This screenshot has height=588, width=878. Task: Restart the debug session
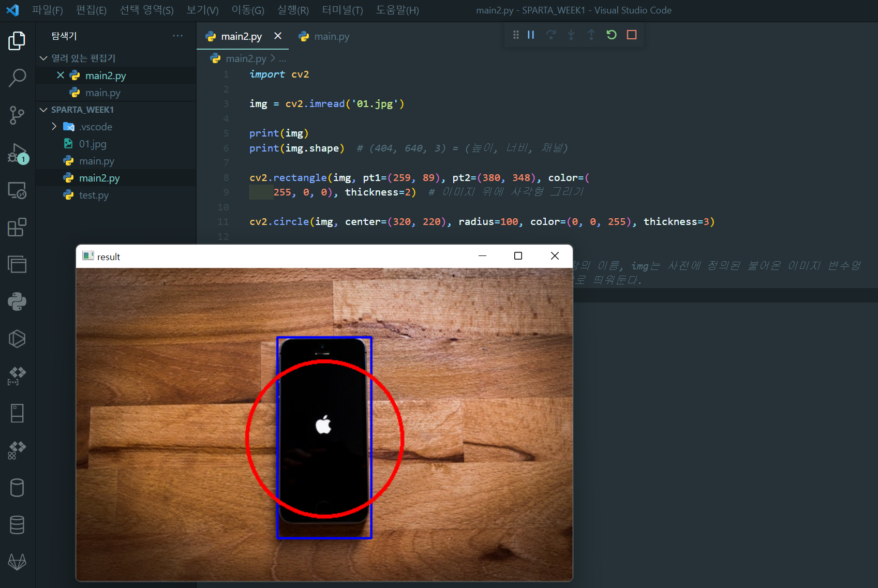pos(612,35)
